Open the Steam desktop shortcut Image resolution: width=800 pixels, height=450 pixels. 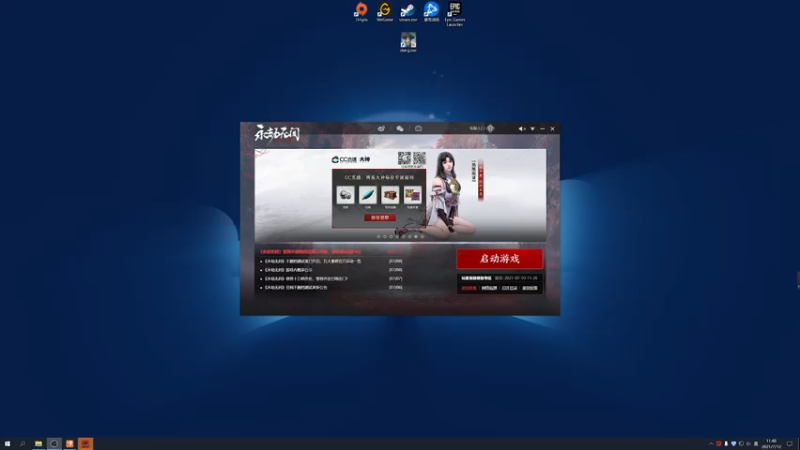[x=408, y=12]
